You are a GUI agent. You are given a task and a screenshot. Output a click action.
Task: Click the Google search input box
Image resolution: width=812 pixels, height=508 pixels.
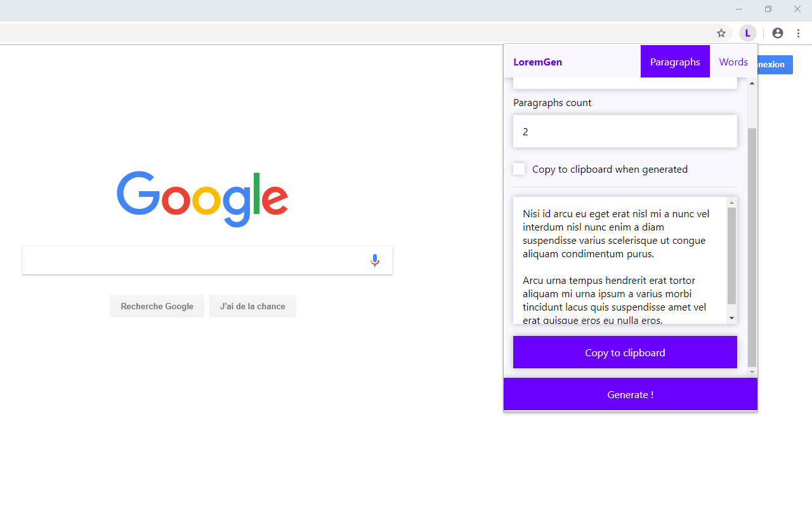[207, 260]
